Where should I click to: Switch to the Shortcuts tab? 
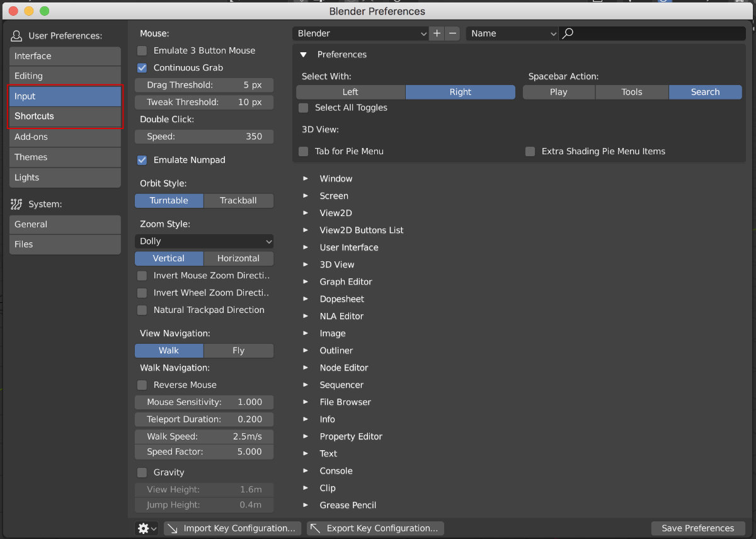(65, 116)
